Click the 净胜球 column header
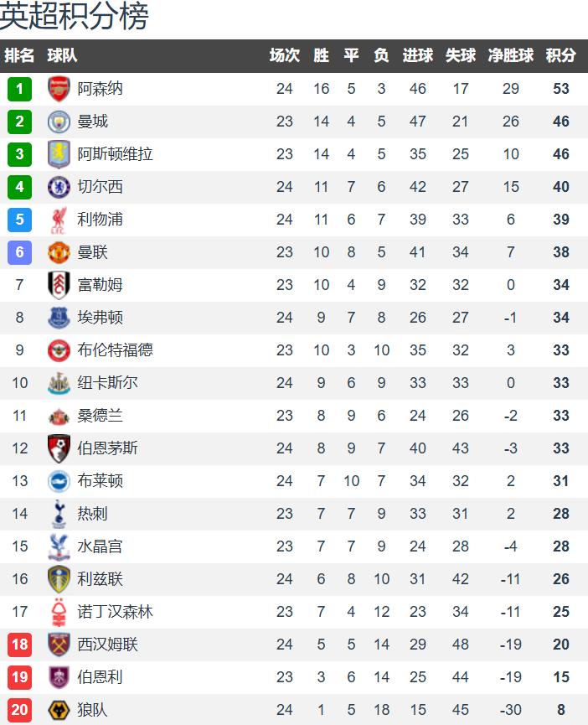 (510, 56)
